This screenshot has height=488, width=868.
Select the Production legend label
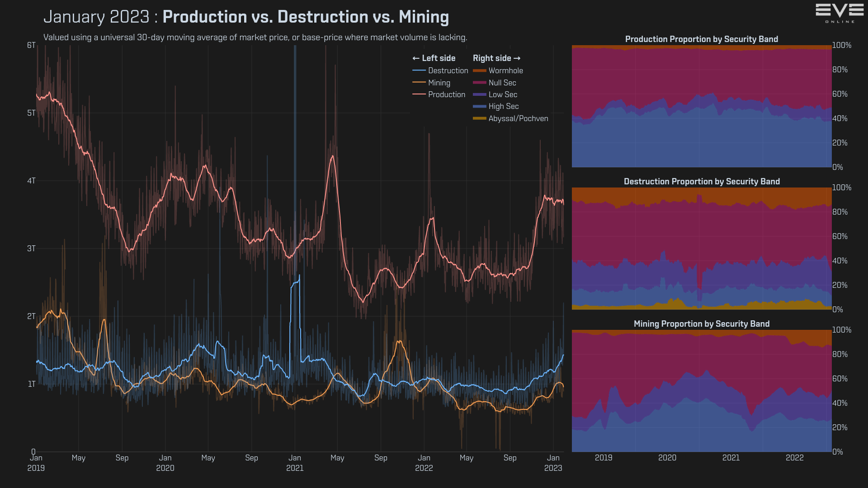[447, 94]
